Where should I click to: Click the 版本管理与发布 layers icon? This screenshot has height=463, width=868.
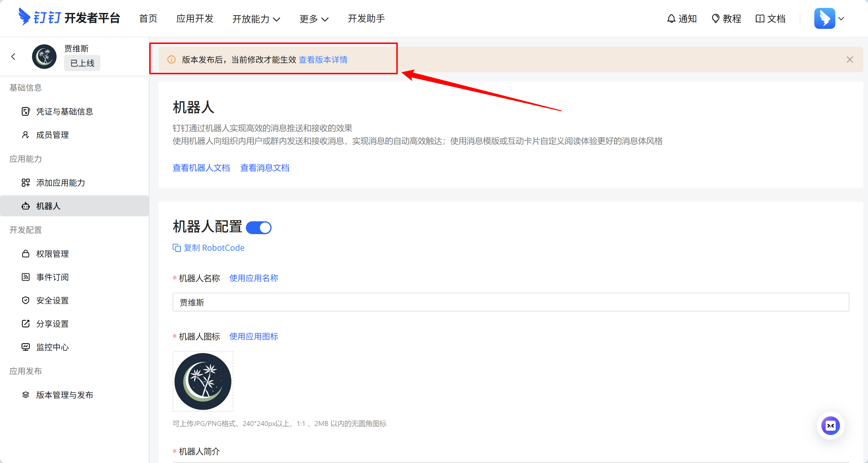coord(26,395)
